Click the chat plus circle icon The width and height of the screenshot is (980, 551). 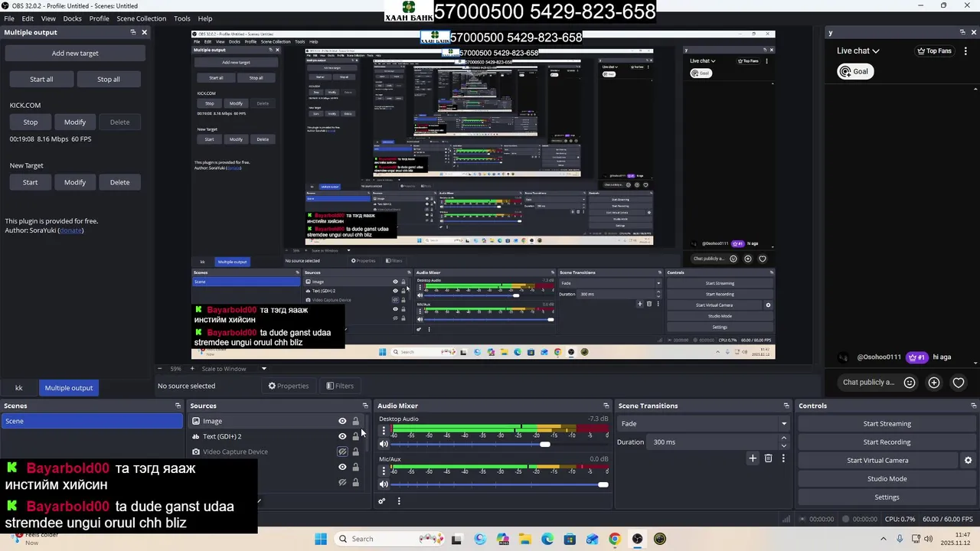coord(934,383)
